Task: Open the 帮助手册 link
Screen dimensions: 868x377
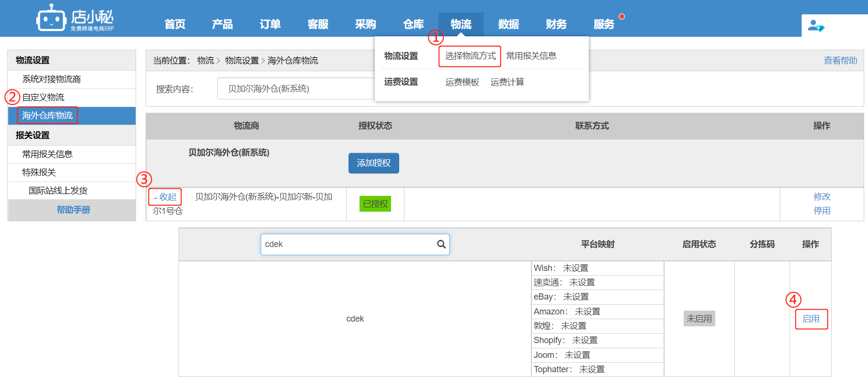Action: coord(74,210)
